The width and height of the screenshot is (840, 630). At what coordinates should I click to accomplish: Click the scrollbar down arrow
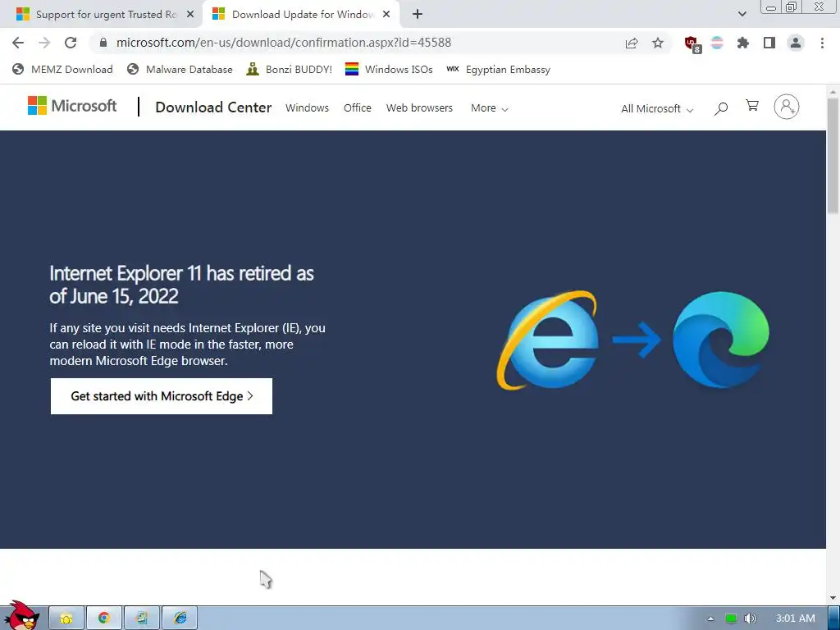coord(833,597)
